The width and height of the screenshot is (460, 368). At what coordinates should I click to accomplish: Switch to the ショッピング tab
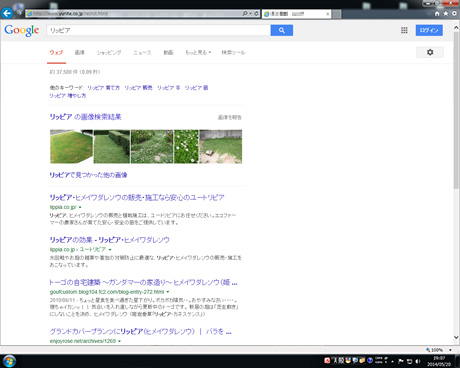109,52
